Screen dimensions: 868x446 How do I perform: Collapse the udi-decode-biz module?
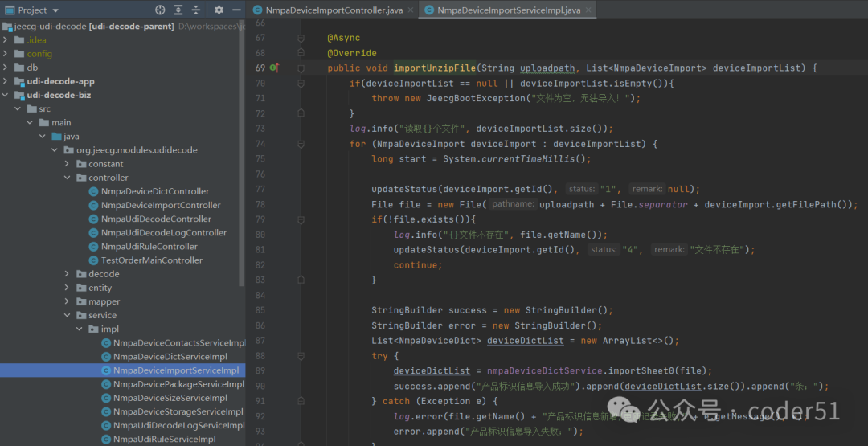[x=5, y=95]
